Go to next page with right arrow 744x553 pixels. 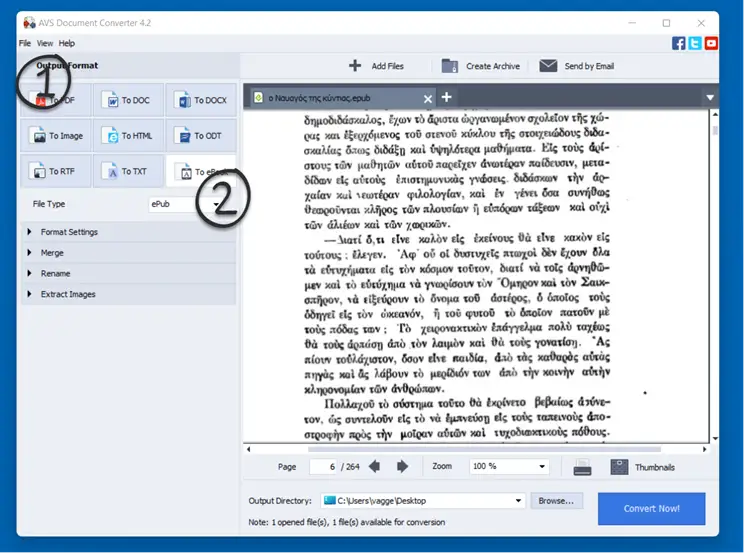point(402,466)
